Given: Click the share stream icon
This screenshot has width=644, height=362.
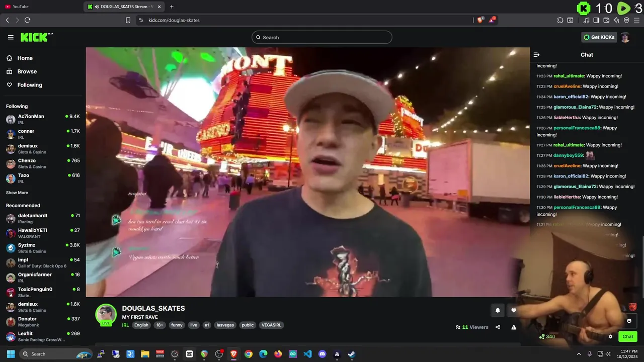Looking at the screenshot, I should [x=498, y=327].
